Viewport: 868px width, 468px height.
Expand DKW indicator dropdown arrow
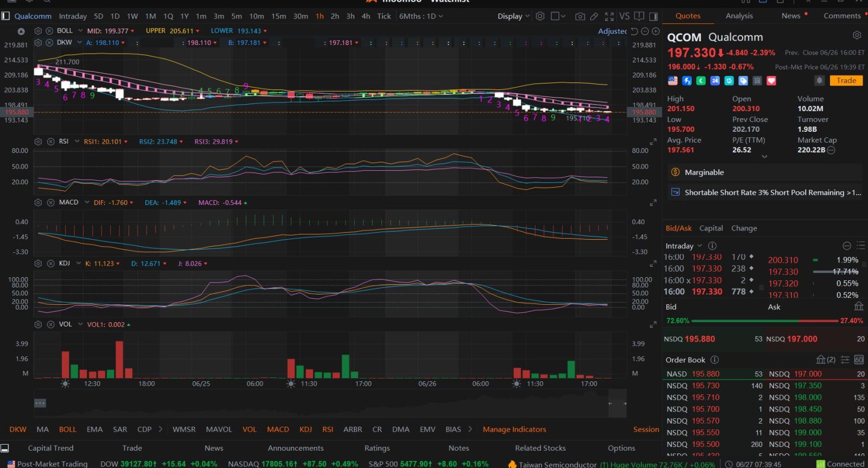click(x=79, y=42)
